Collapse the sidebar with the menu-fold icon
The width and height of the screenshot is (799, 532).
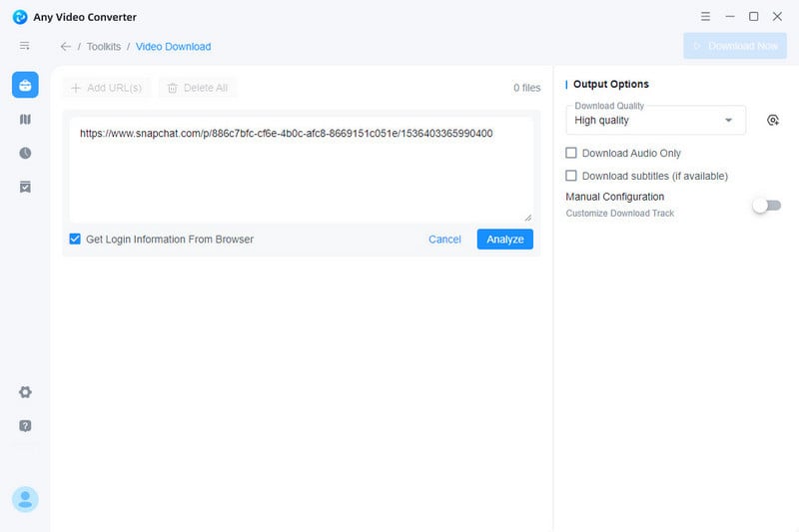click(x=24, y=46)
